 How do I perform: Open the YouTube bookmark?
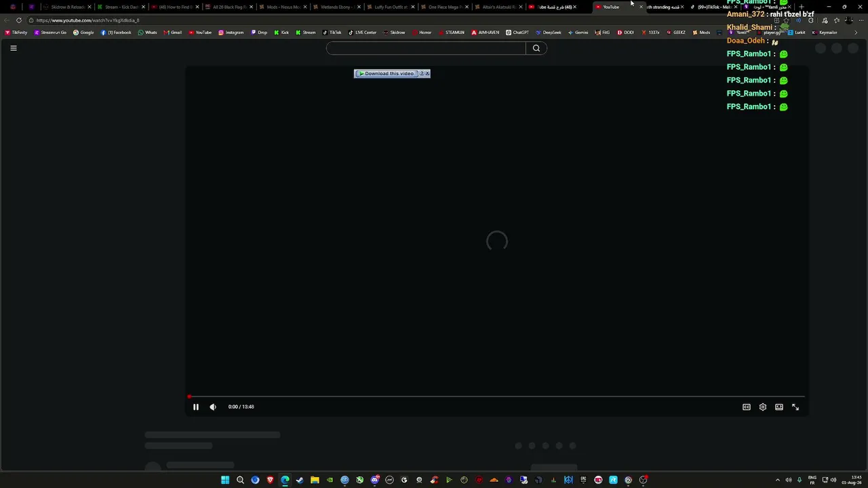pyautogui.click(x=200, y=33)
